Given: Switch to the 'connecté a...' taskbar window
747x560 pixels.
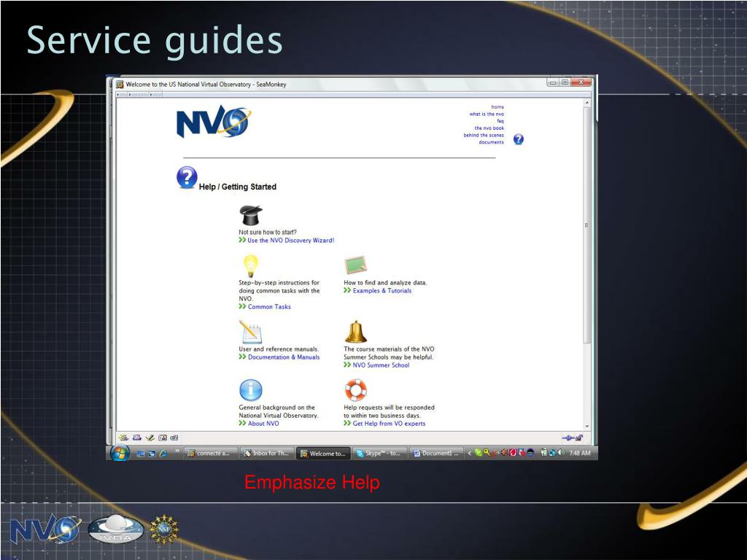Looking at the screenshot, I should click(210, 454).
